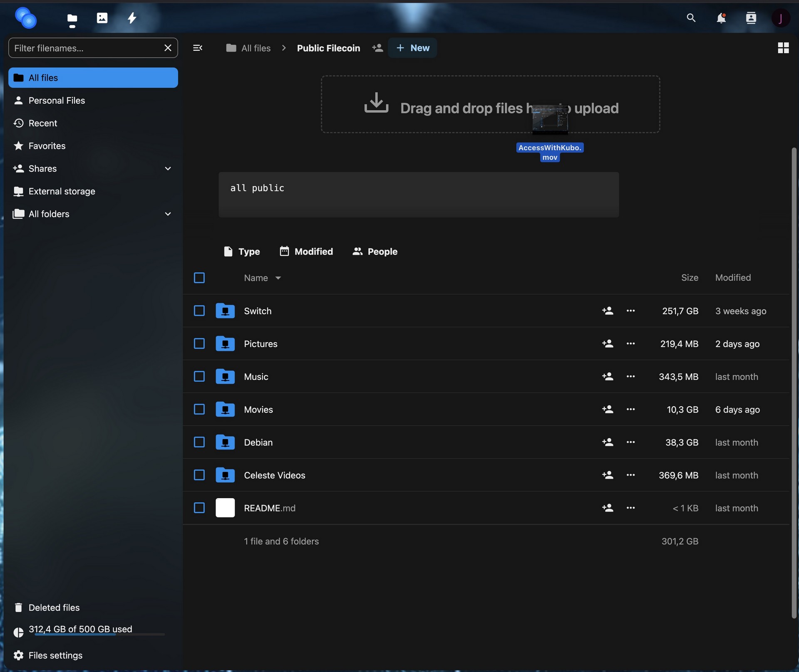Open the search magnifier icon

click(x=691, y=18)
